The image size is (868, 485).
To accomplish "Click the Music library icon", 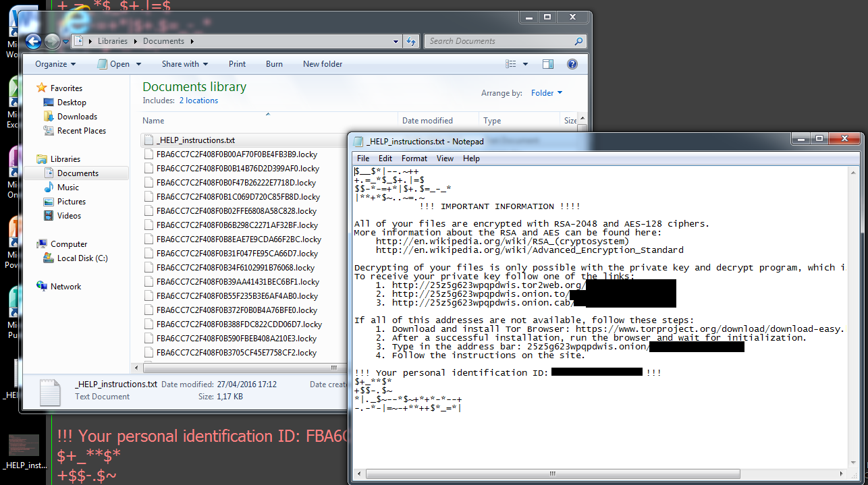I will click(x=49, y=188).
